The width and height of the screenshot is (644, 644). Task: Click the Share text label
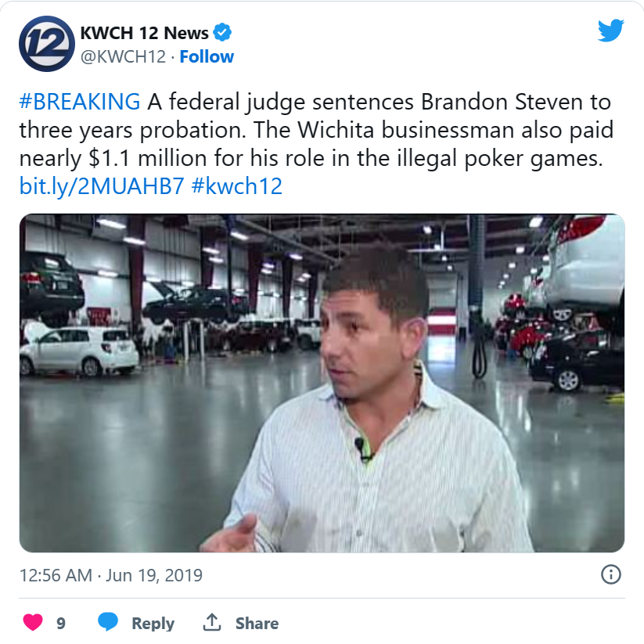(257, 623)
